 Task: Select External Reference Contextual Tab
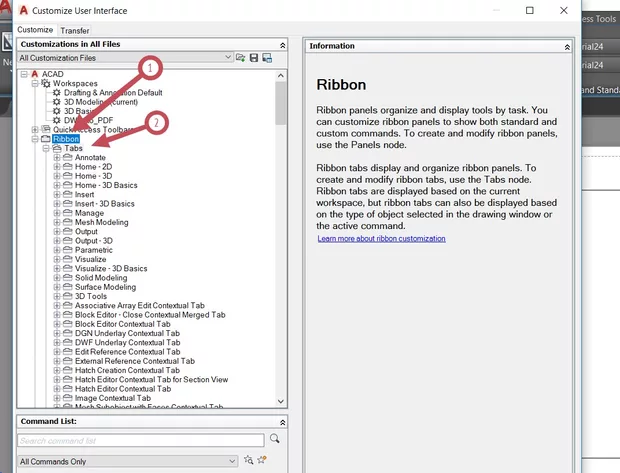135,361
